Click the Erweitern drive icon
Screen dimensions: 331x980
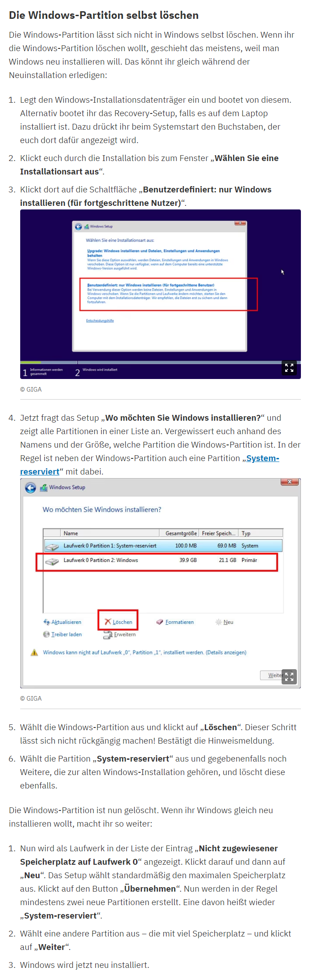pyautogui.click(x=107, y=635)
